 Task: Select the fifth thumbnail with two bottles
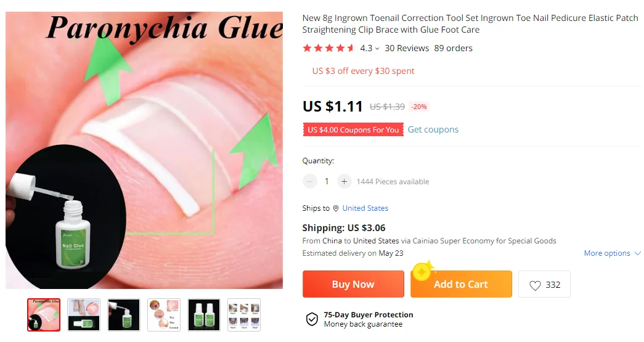pyautogui.click(x=204, y=315)
